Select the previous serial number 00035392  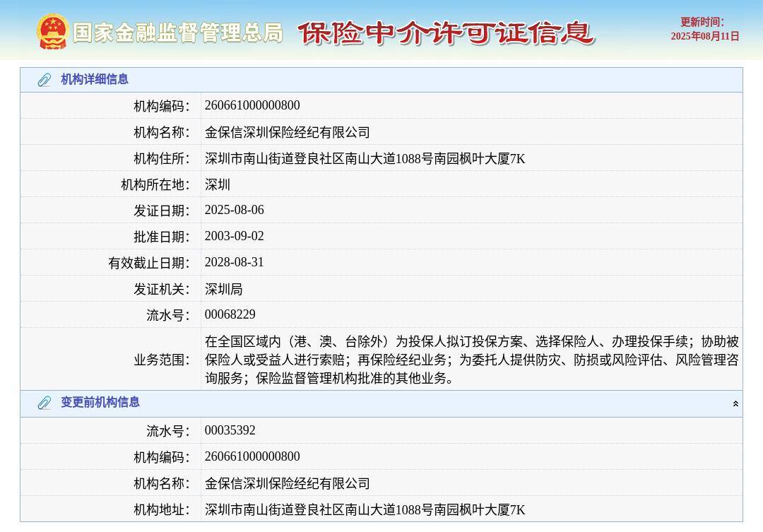pos(230,430)
